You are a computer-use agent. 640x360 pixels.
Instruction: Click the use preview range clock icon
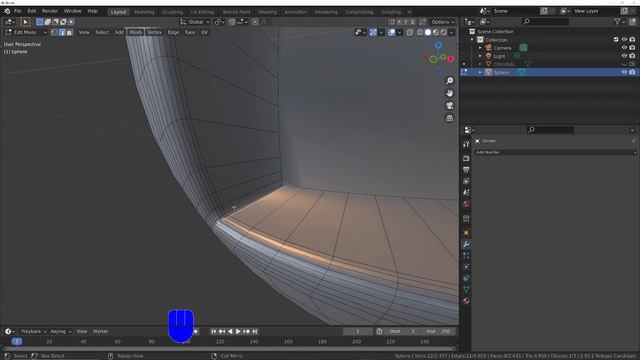pos(379,331)
